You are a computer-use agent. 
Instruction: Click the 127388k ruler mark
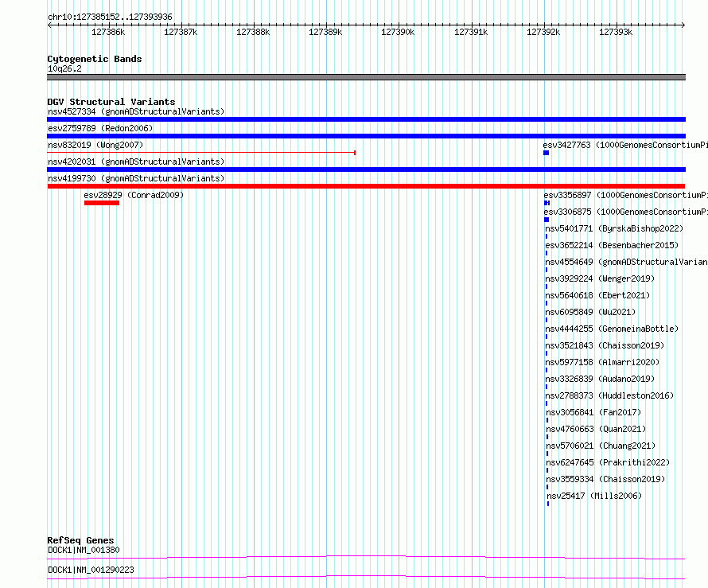[253, 32]
